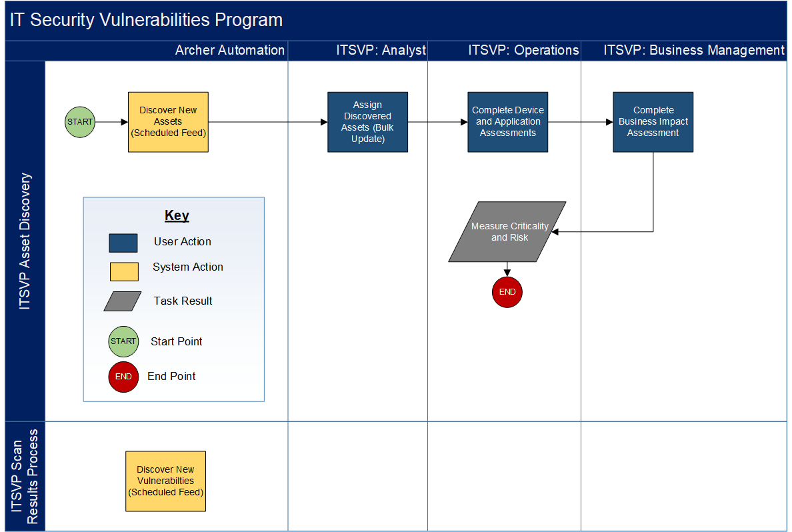
Task: Click the ITSVP Asset Discovery row label
Action: click(x=25, y=241)
